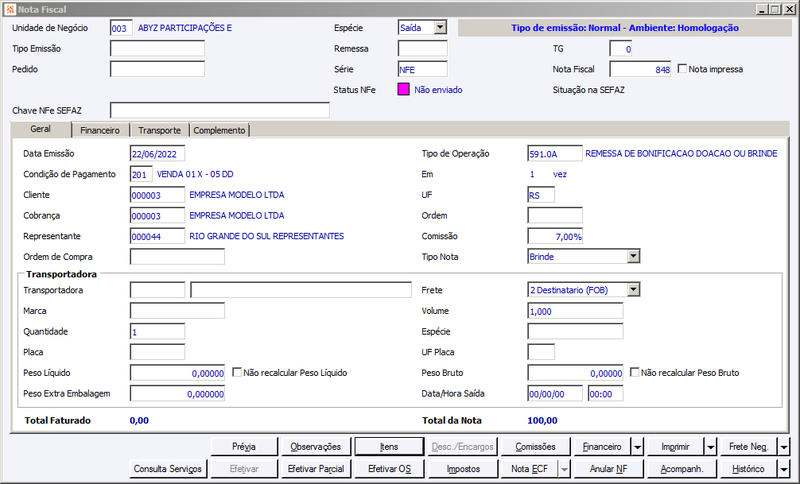Image resolution: width=800 pixels, height=484 pixels.
Task: Click the TG field
Action: (621, 48)
